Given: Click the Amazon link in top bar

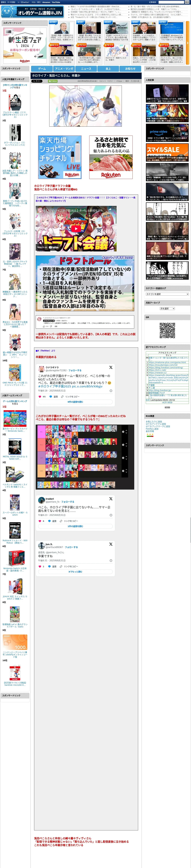Looking at the screenshot, I should click(x=46, y=2).
